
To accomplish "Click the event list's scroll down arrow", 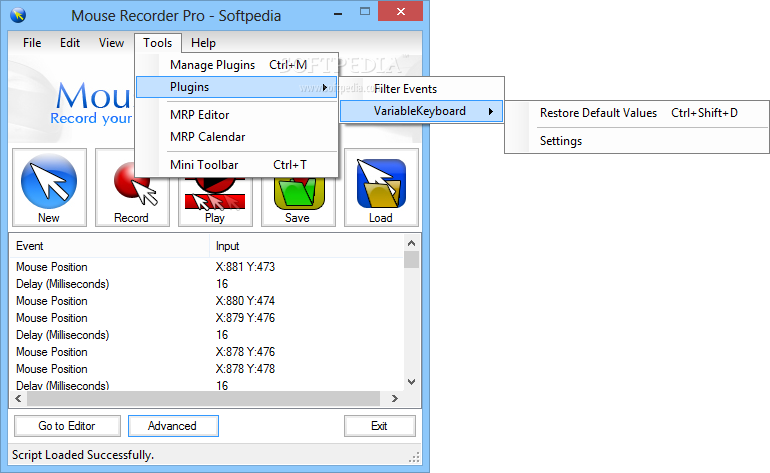I will 412,382.
